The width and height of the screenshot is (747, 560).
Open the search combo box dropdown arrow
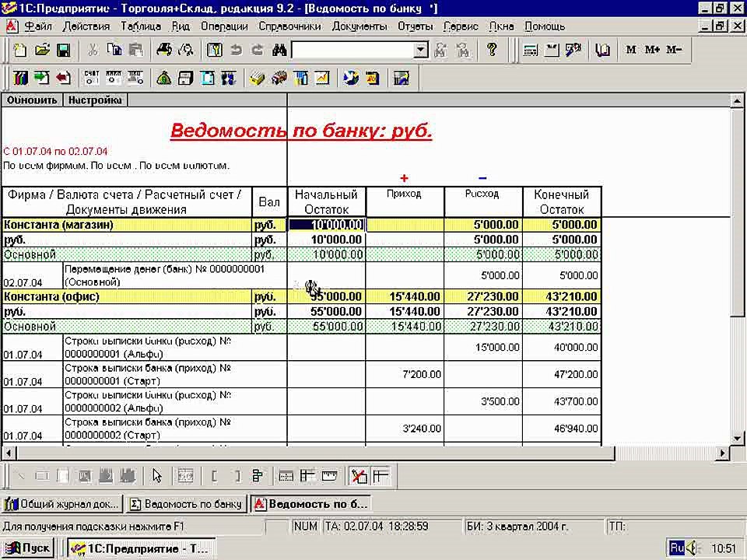(420, 50)
